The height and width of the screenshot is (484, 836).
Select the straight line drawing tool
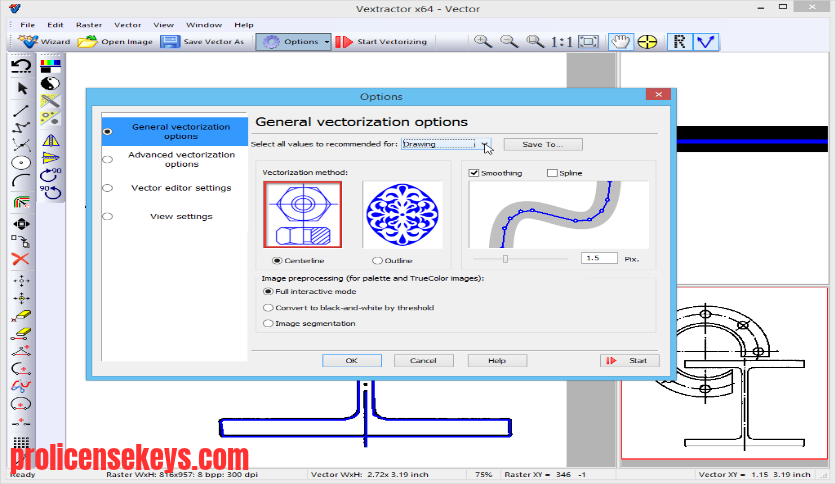click(21, 110)
